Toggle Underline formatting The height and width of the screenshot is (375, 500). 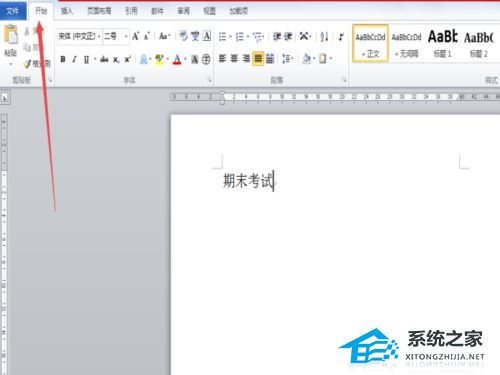pos(86,59)
